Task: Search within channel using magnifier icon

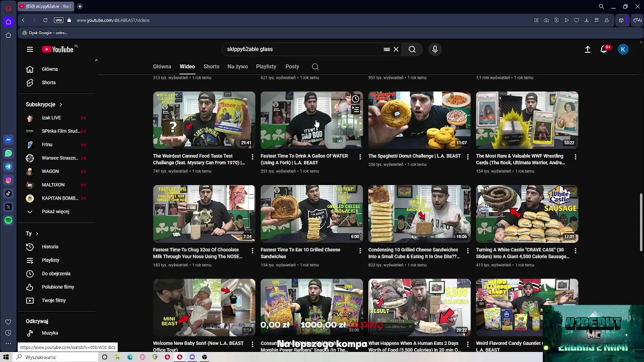Action: tap(315, 66)
